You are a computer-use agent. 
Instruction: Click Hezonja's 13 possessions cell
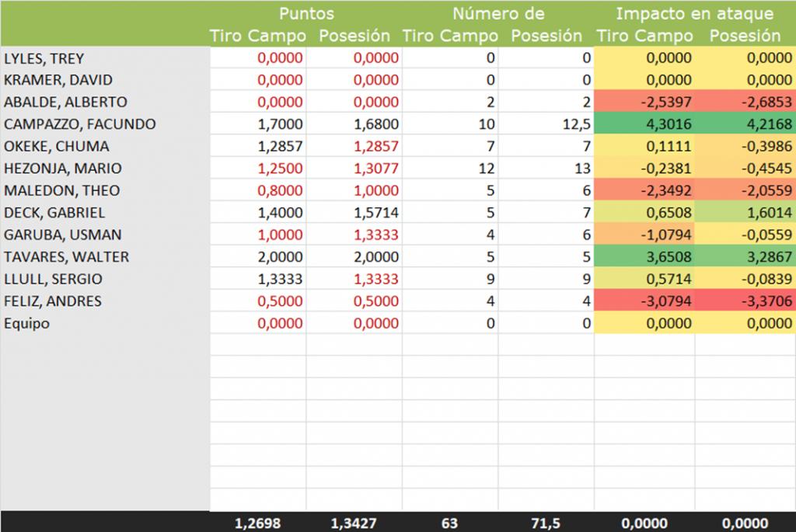[x=546, y=169]
